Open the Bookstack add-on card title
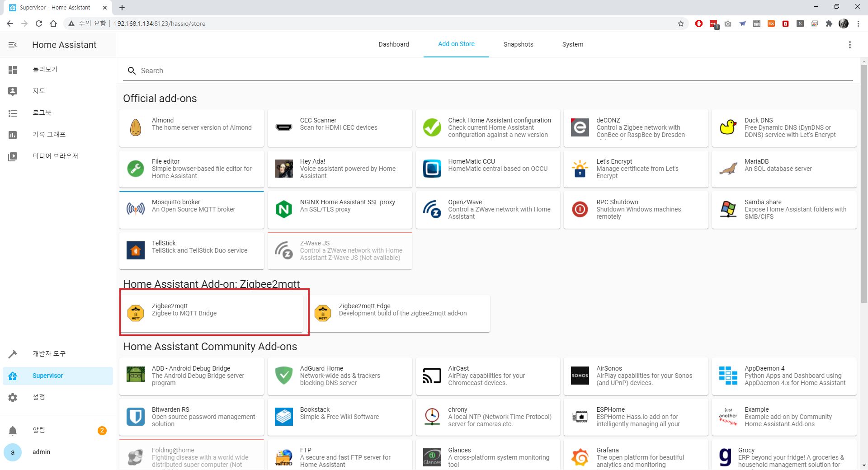This screenshot has width=868, height=470. coord(315,409)
